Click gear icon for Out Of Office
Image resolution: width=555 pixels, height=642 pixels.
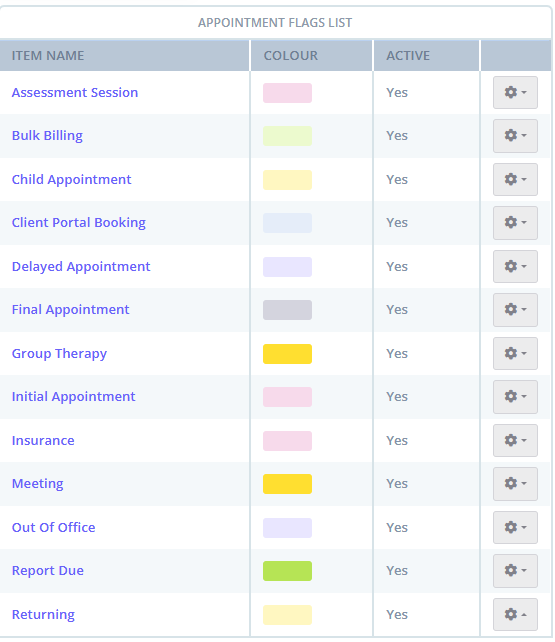click(515, 527)
